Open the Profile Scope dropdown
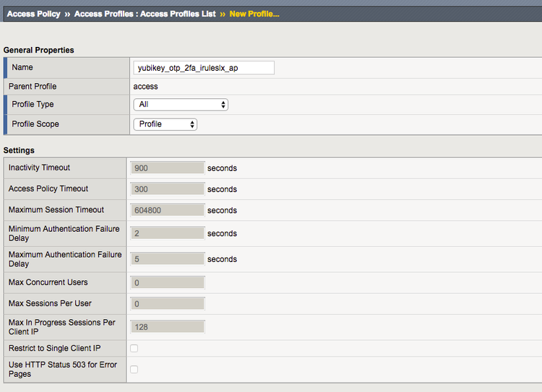Screen dimensions: 542x392 165,124
